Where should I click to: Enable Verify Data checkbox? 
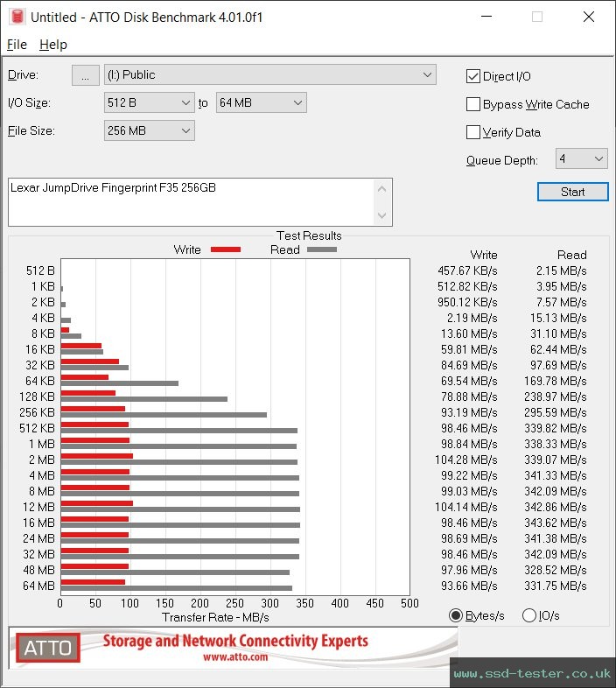click(x=473, y=132)
